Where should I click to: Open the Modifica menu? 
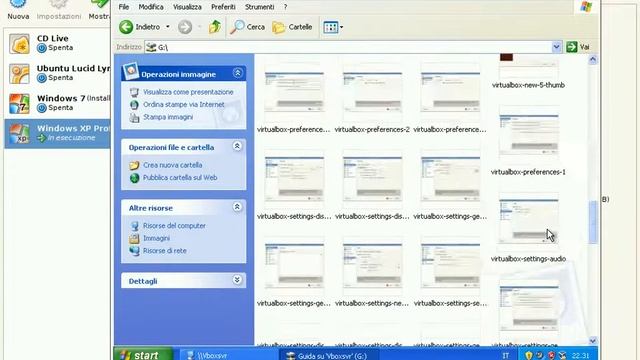click(x=151, y=7)
